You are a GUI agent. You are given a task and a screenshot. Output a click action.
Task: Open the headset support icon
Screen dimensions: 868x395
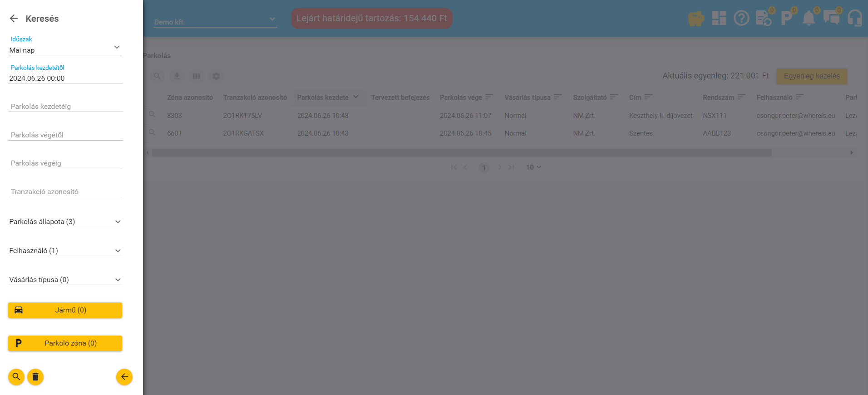854,19
